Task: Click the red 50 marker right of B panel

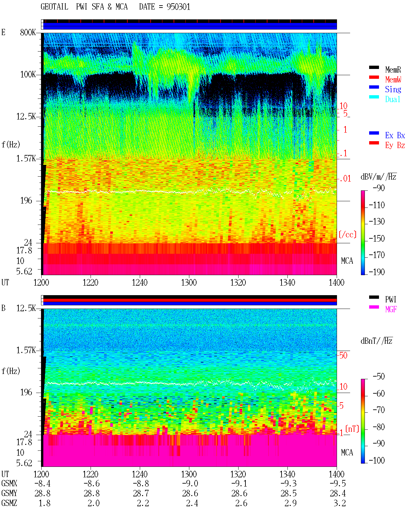Action: coord(343,355)
